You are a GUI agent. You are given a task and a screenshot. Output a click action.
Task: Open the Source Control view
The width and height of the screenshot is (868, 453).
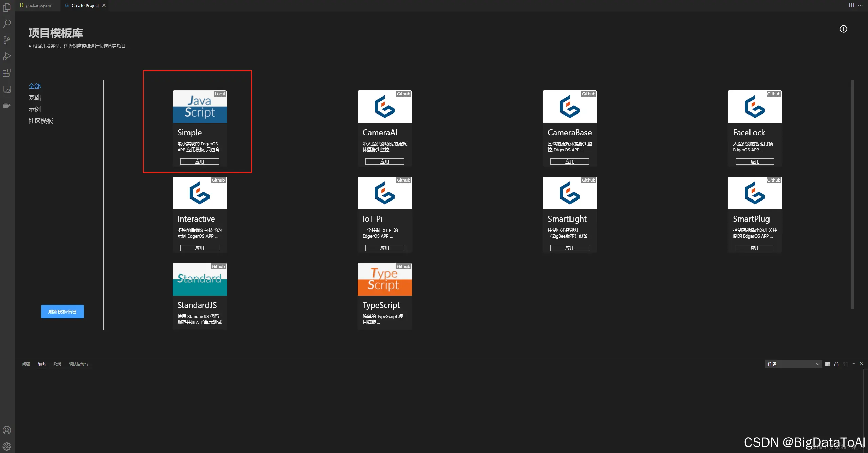coord(7,40)
